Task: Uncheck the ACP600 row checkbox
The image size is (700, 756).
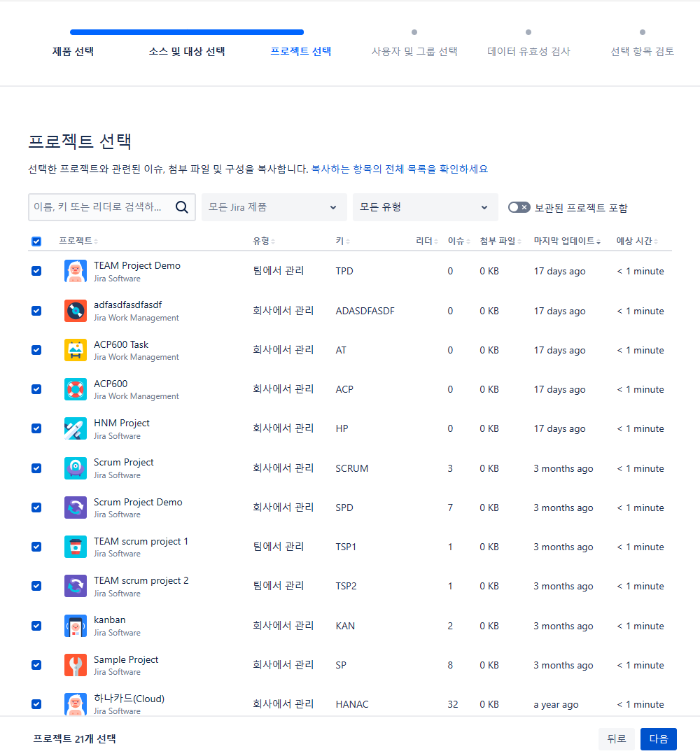Action: [x=36, y=389]
